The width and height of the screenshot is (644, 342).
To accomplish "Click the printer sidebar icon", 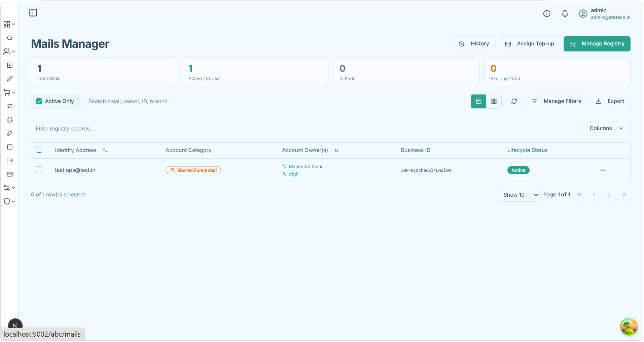I will coord(10,120).
